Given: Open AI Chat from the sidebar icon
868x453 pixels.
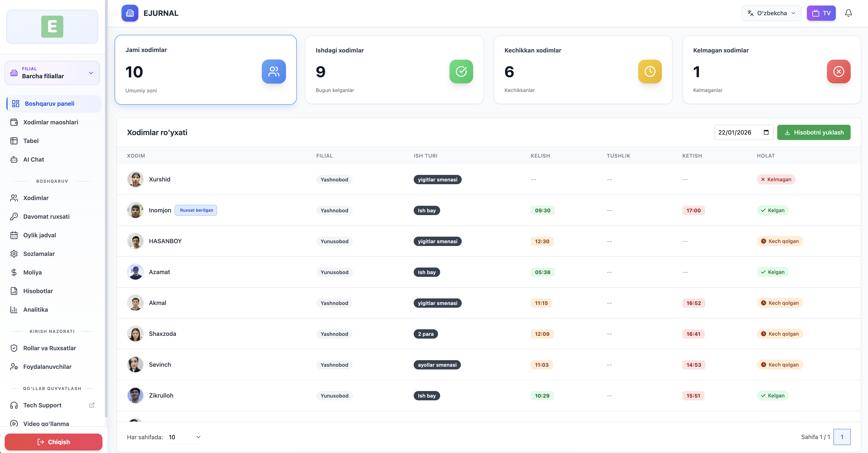Looking at the screenshot, I should pos(14,159).
